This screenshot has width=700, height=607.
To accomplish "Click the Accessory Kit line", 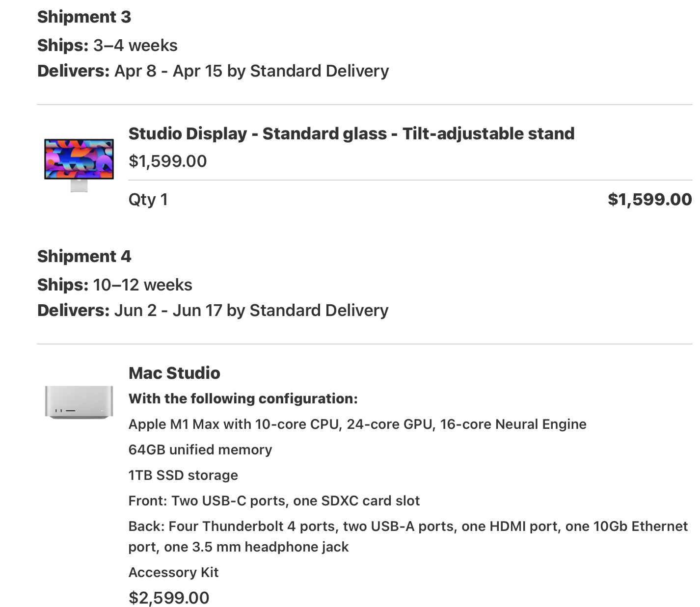I will click(x=173, y=572).
